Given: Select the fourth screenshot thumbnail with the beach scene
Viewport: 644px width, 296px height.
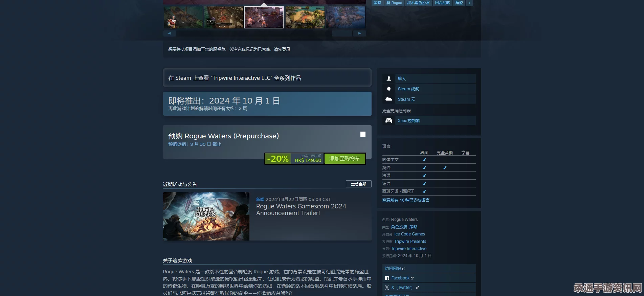Looking at the screenshot, I should click(305, 17).
